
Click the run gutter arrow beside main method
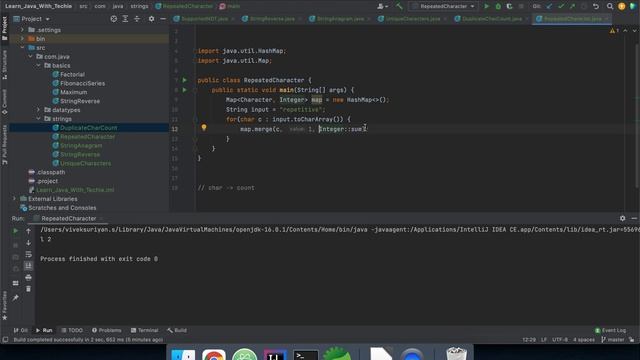[184, 90]
